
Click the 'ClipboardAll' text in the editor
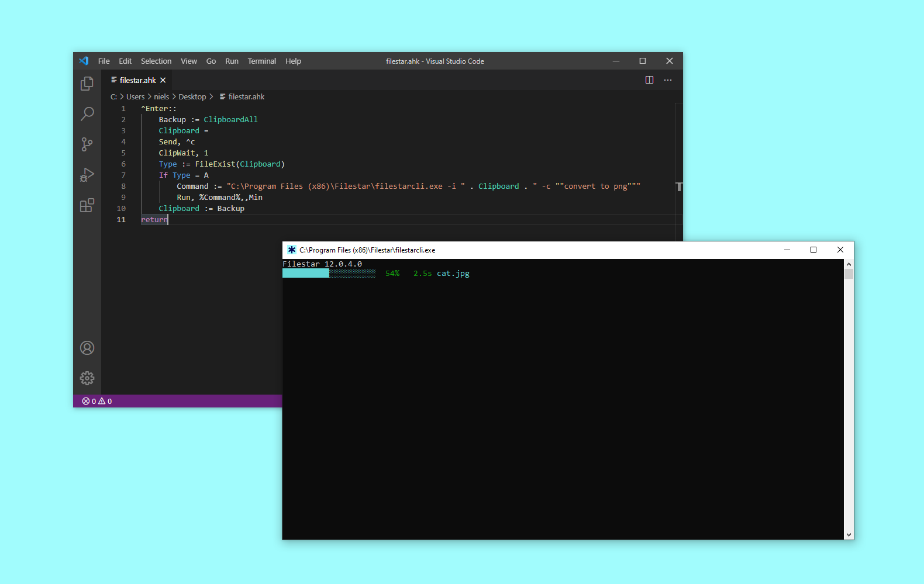point(230,119)
